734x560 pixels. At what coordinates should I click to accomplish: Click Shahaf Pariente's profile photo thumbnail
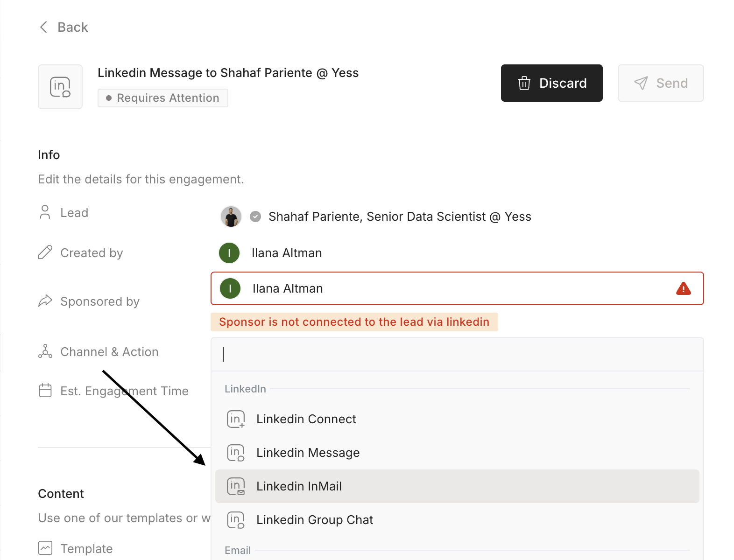pyautogui.click(x=231, y=217)
